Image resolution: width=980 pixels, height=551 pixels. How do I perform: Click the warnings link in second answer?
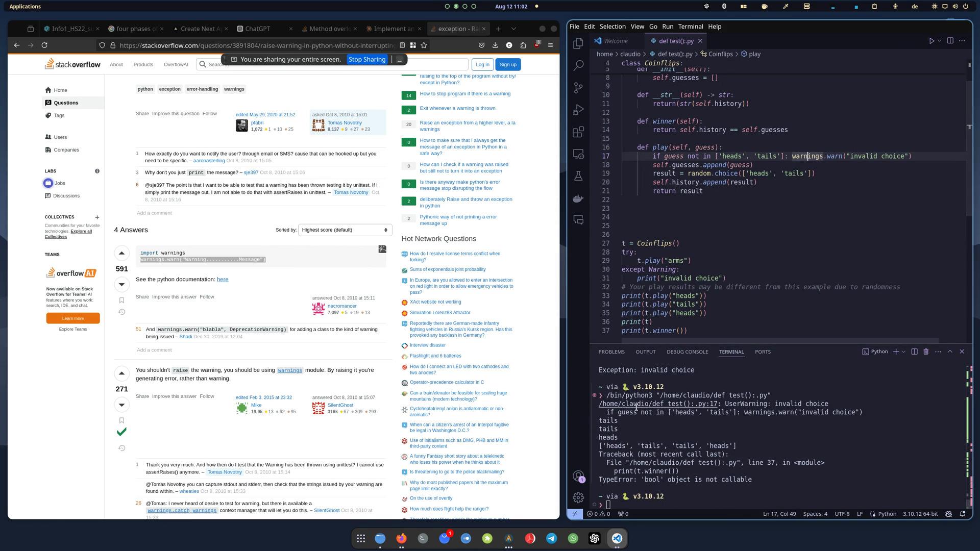(291, 370)
